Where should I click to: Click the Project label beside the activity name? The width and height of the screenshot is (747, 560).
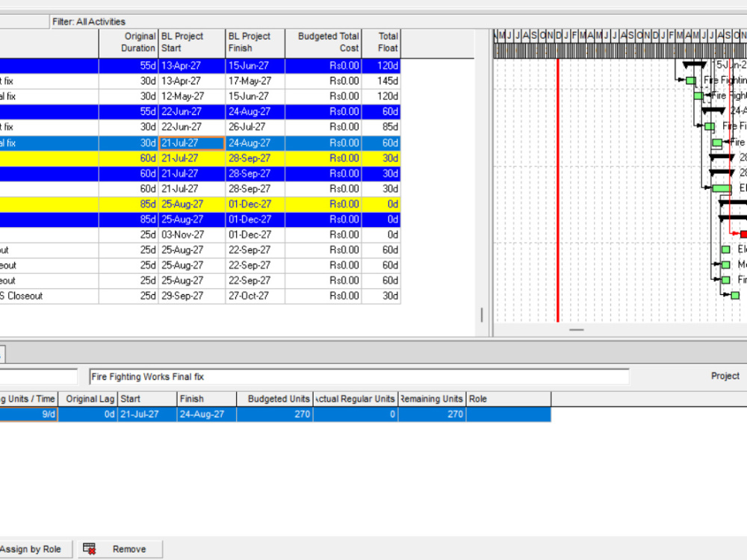pos(725,376)
